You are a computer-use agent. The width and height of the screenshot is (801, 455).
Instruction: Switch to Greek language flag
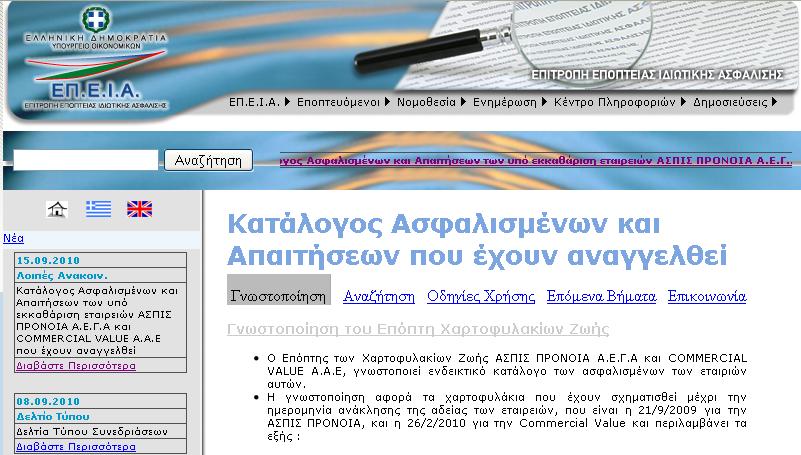[x=98, y=209]
